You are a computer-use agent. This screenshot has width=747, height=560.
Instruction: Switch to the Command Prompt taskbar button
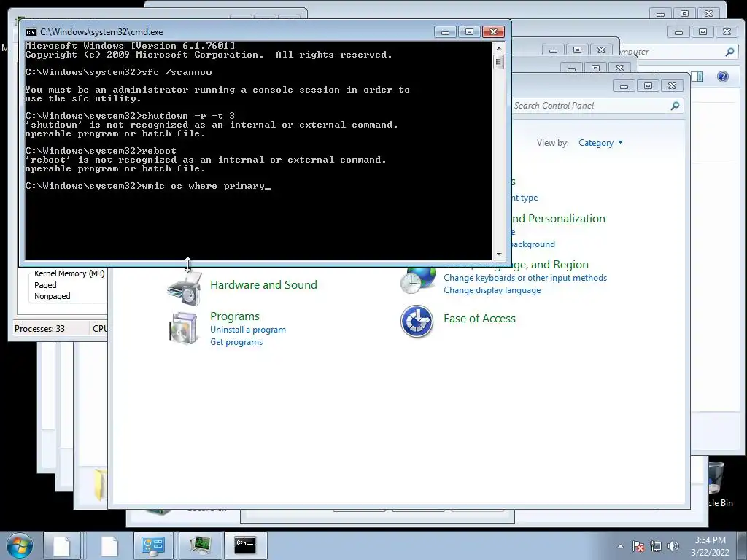tap(245, 545)
